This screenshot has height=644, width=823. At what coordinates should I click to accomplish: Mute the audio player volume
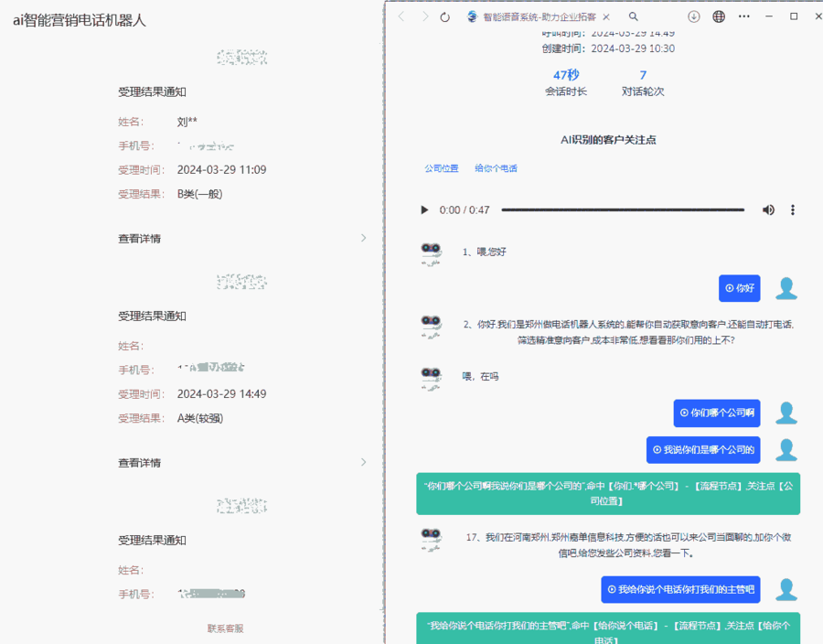(x=768, y=210)
